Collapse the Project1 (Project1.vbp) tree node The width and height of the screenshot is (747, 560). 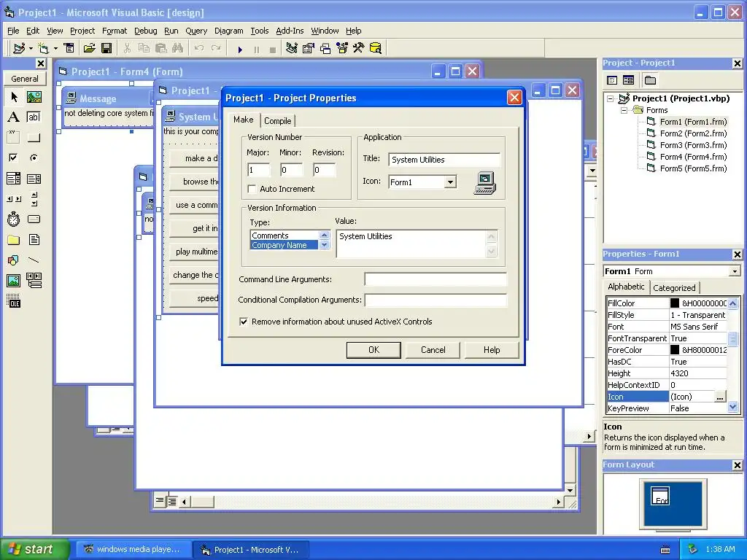point(611,98)
